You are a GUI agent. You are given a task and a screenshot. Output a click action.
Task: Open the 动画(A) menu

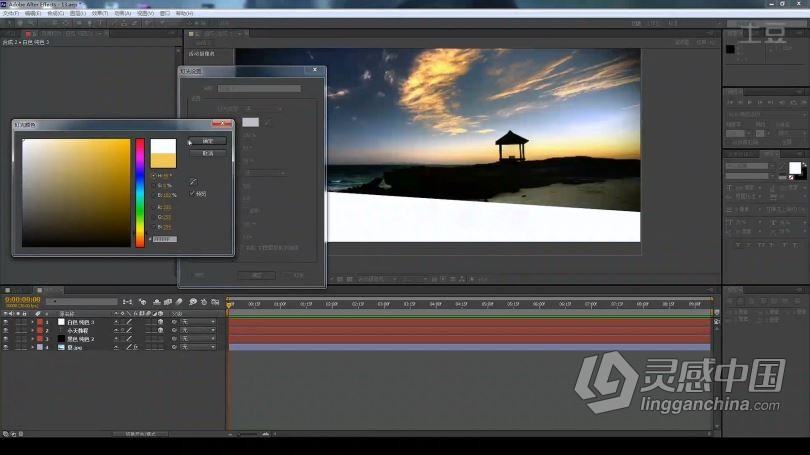(x=122, y=13)
